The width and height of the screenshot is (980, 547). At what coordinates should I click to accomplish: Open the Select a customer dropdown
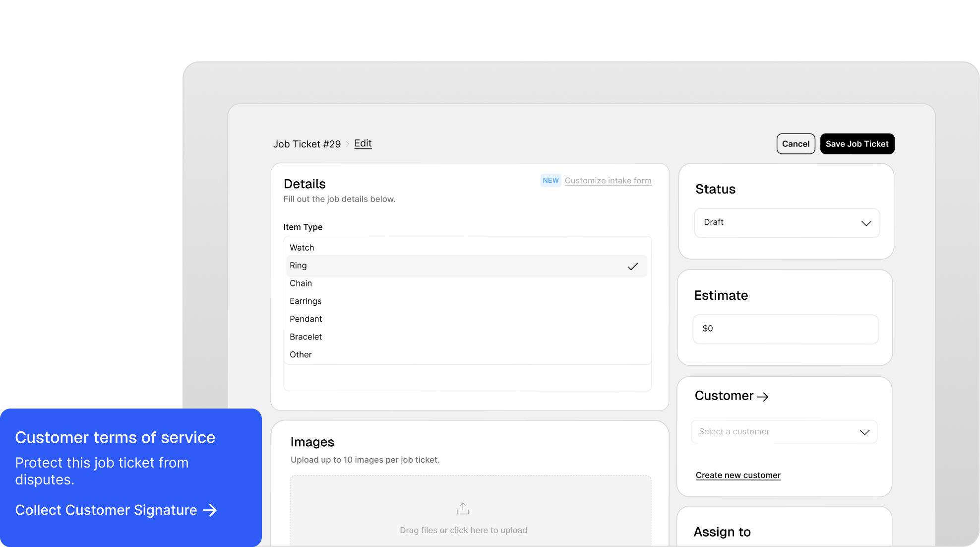coord(784,432)
